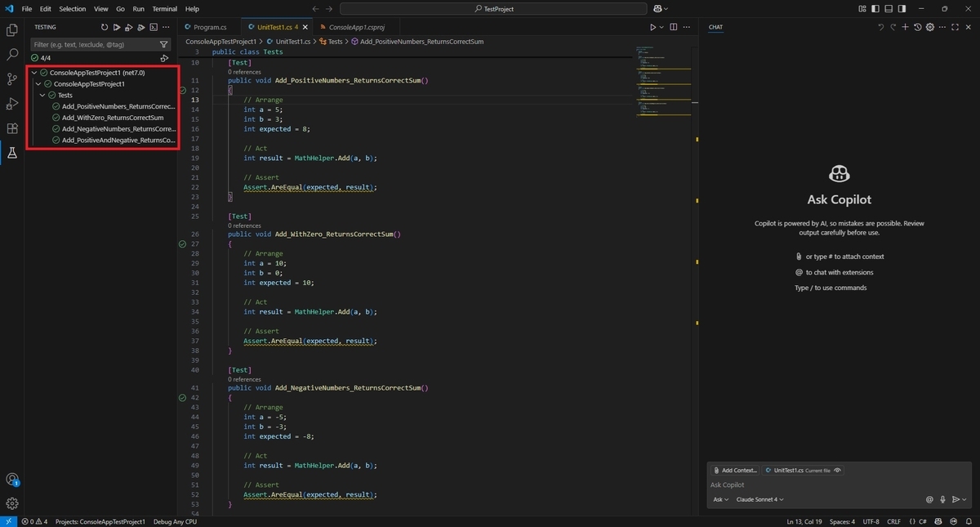Open the Accounts menu icon
Screen dimensions: 980x527
pyautogui.click(x=12, y=480)
